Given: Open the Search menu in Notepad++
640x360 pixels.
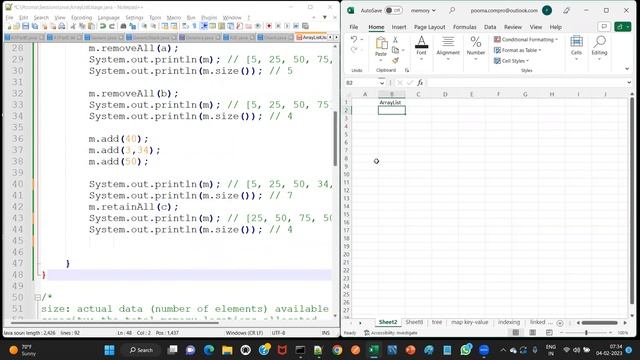Looking at the screenshot, I should tap(41, 18).
